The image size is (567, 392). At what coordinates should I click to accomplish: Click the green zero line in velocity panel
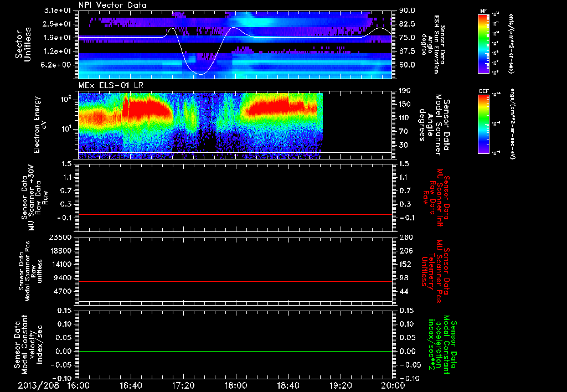(235, 351)
